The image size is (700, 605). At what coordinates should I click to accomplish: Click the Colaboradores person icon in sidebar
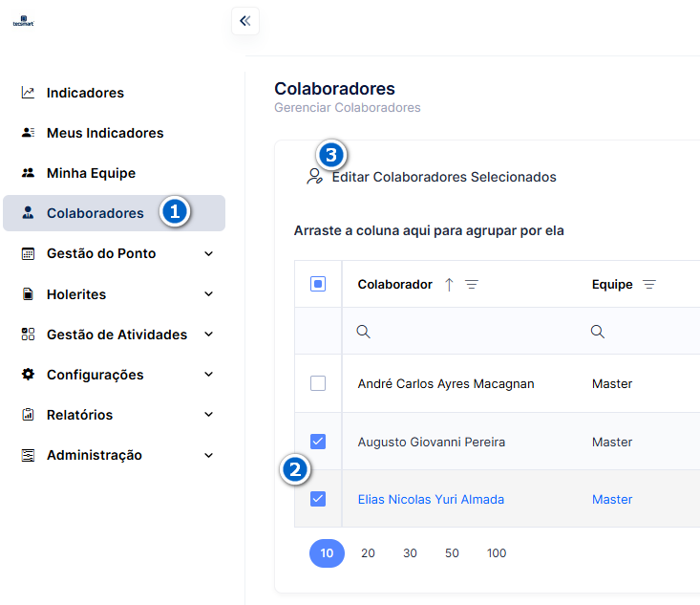tap(28, 213)
